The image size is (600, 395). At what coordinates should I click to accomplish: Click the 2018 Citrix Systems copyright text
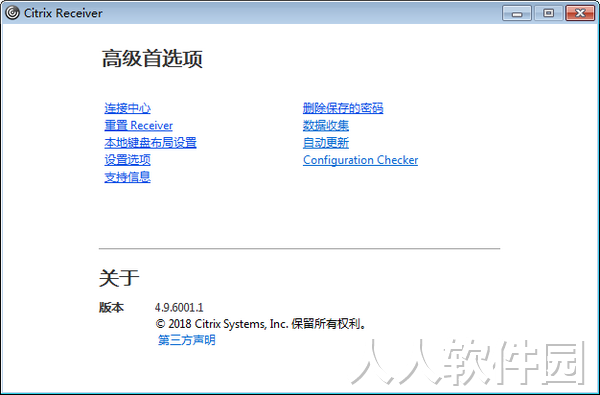coord(261,324)
